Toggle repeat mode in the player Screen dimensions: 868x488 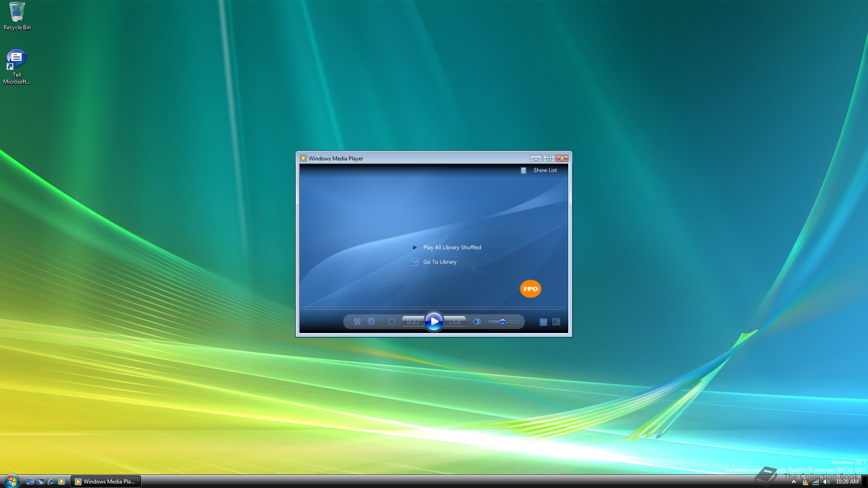click(371, 322)
